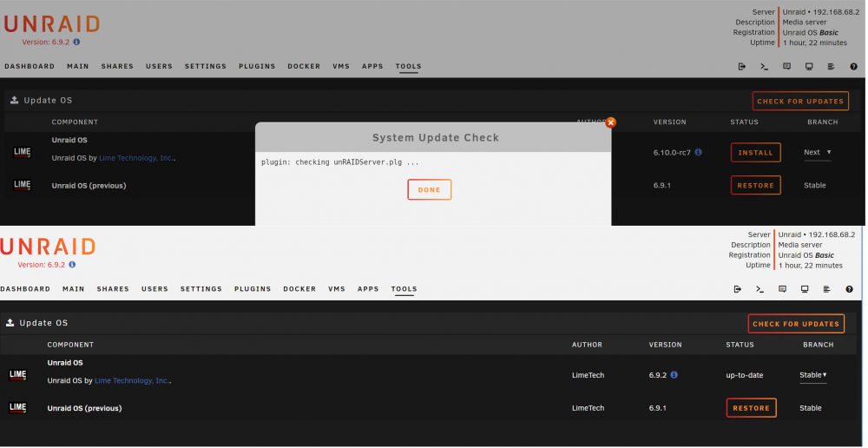Click info icon beside header Version: 6.9.2 on dimmed page

[x=76, y=42]
